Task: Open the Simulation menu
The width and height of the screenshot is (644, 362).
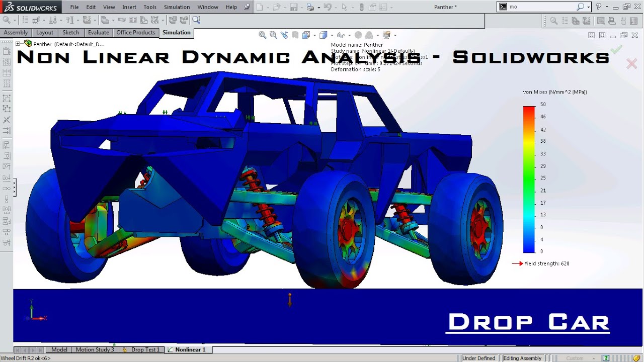Action: 177,7
